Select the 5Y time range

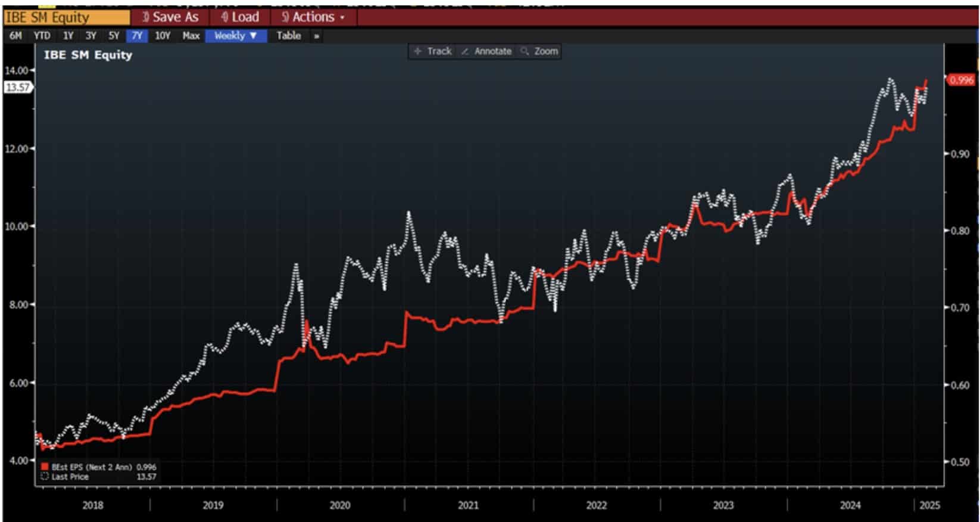coord(114,36)
